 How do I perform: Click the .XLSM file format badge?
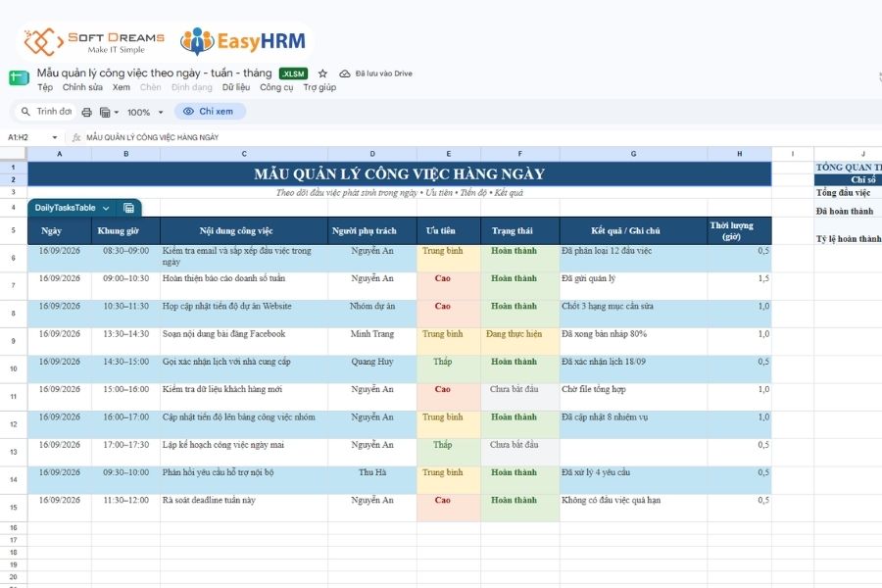294,73
